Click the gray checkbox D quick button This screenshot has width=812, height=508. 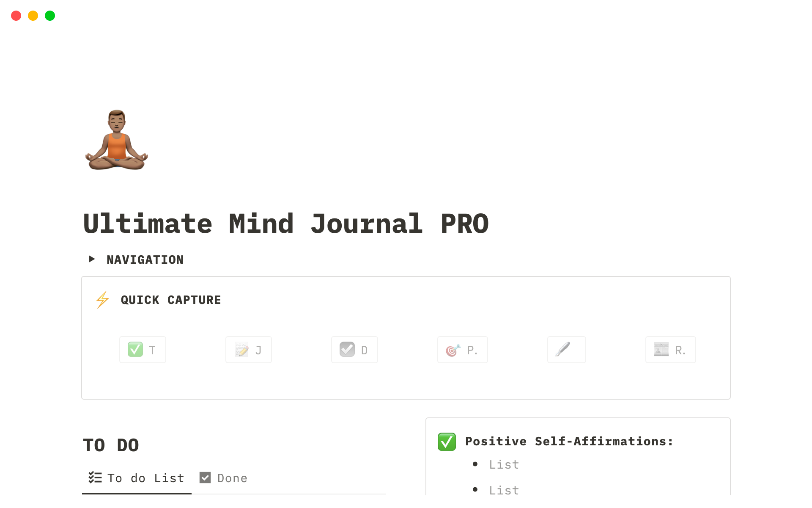click(x=354, y=350)
